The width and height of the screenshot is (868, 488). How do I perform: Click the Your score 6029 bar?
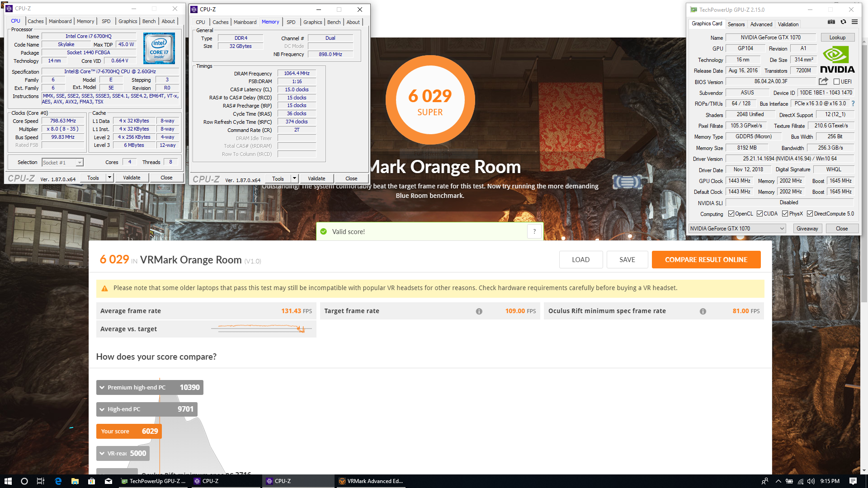pyautogui.click(x=129, y=432)
